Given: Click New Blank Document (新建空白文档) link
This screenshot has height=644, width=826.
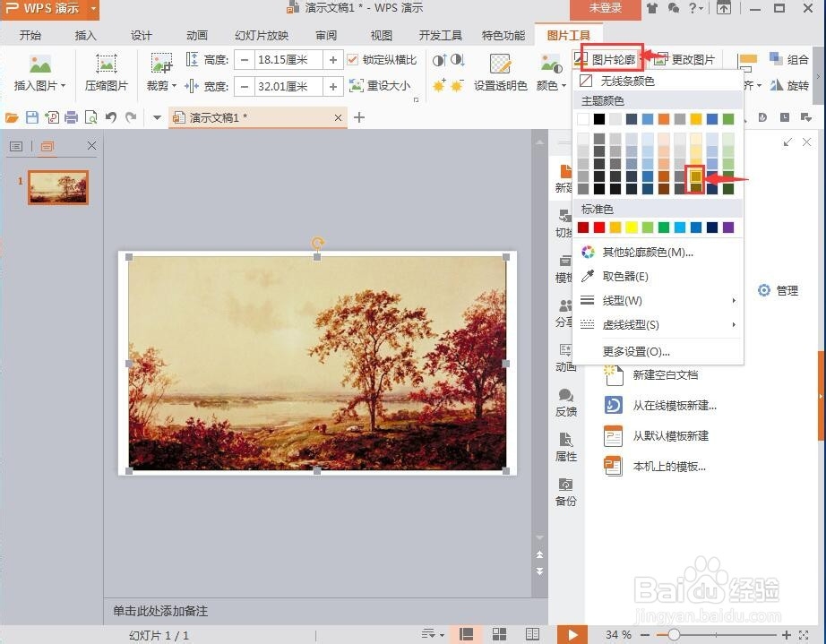Looking at the screenshot, I should [x=666, y=375].
